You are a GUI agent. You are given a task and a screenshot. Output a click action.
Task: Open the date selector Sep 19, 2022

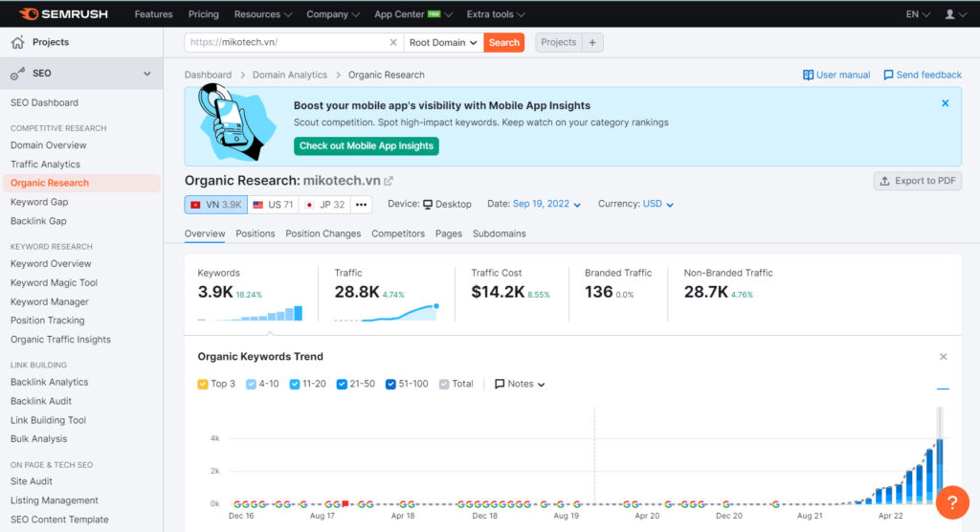click(546, 204)
